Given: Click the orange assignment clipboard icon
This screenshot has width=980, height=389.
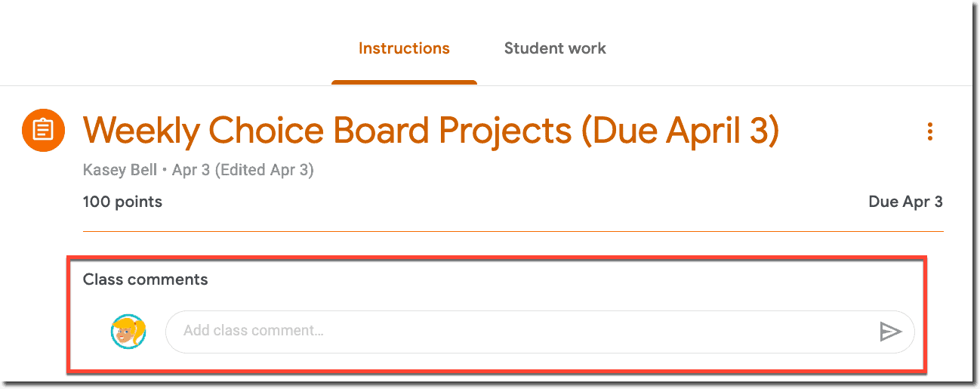Looking at the screenshot, I should (43, 131).
